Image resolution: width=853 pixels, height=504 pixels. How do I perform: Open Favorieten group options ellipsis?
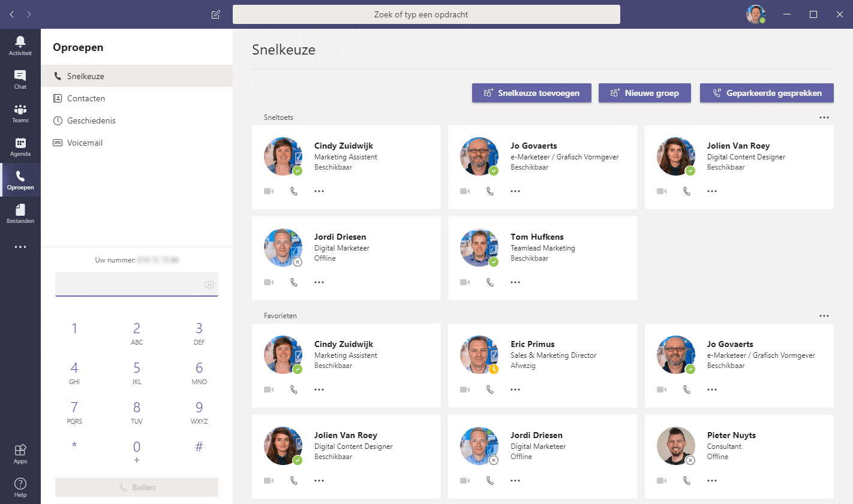824,316
